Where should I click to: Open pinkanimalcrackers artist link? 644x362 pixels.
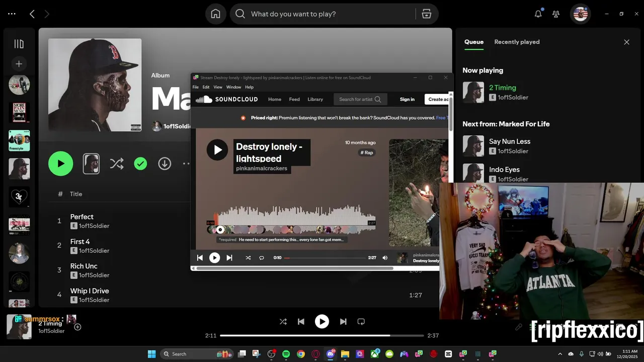[x=262, y=168]
